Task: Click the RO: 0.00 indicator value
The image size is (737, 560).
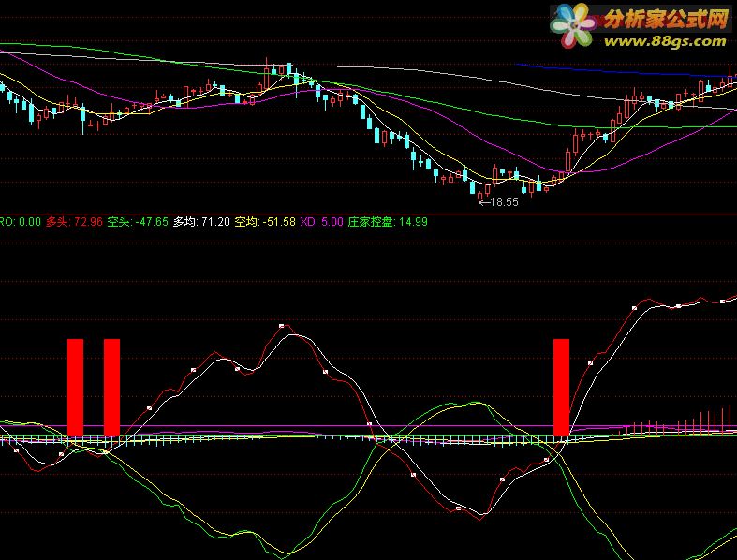Action: coord(21,221)
